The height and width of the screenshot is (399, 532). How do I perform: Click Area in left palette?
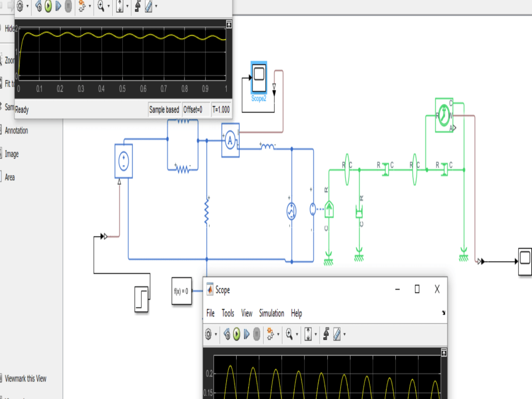pos(10,177)
